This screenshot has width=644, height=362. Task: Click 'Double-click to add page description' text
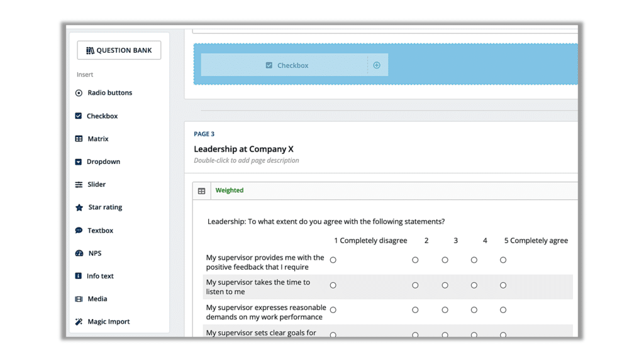pyautogui.click(x=246, y=160)
